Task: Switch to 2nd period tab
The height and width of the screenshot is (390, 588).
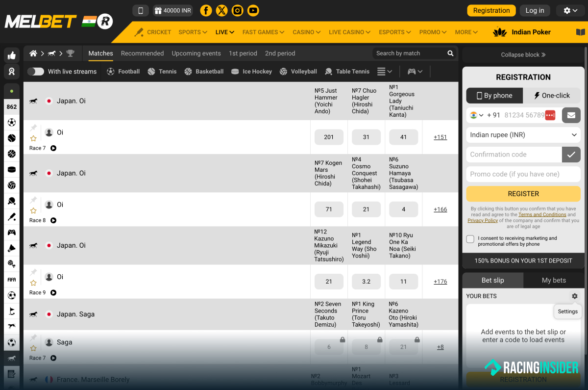Action: click(280, 53)
